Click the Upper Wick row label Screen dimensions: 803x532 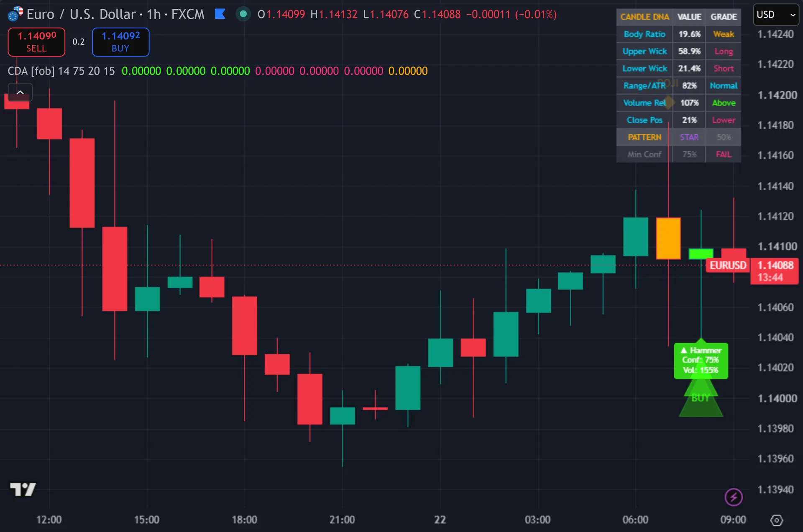tap(644, 51)
